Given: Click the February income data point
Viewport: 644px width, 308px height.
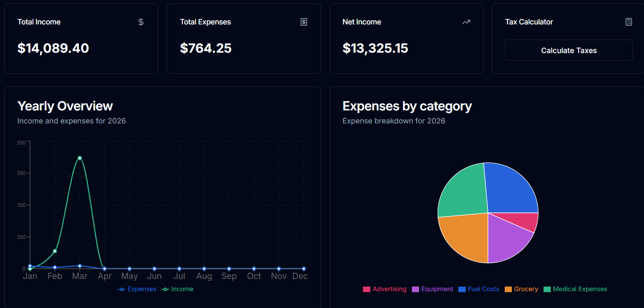Looking at the screenshot, I should point(55,251).
